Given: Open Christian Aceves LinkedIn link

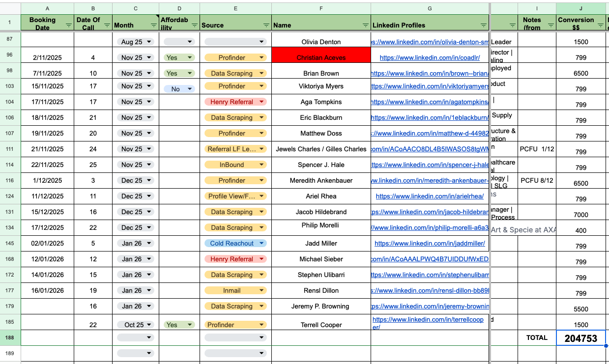Looking at the screenshot, I should tap(430, 57).
